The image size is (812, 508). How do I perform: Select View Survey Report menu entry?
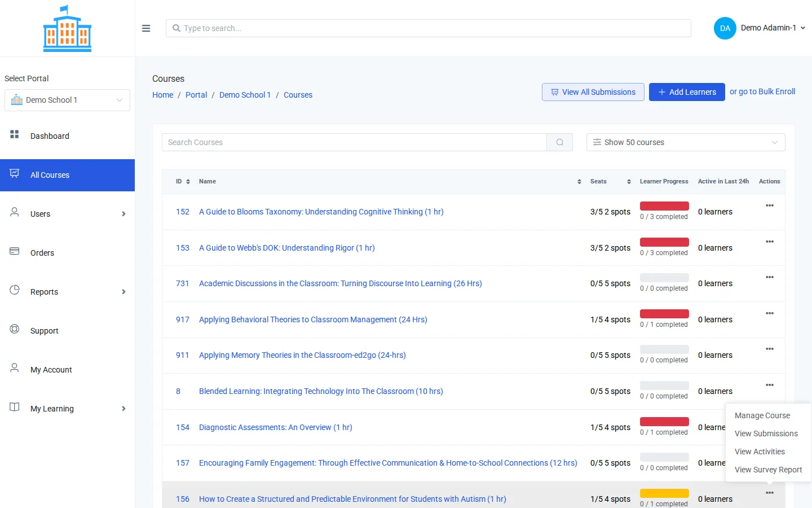pos(768,470)
